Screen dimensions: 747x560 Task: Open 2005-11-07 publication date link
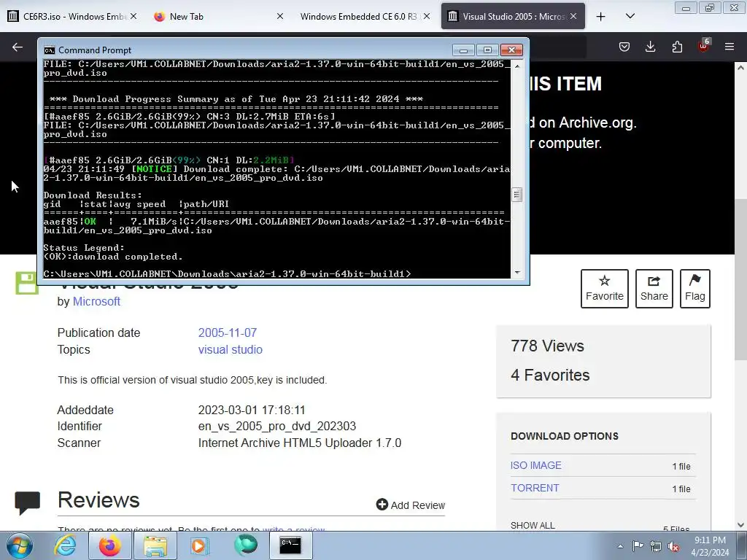coord(228,332)
